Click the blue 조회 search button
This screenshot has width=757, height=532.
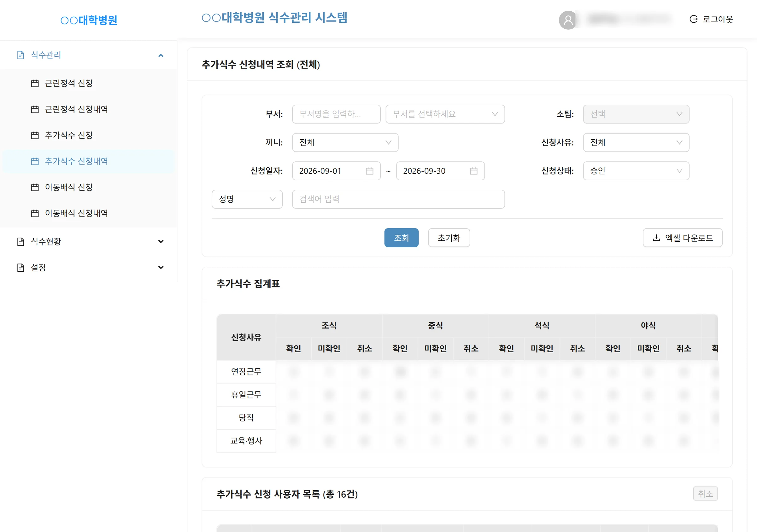click(401, 238)
